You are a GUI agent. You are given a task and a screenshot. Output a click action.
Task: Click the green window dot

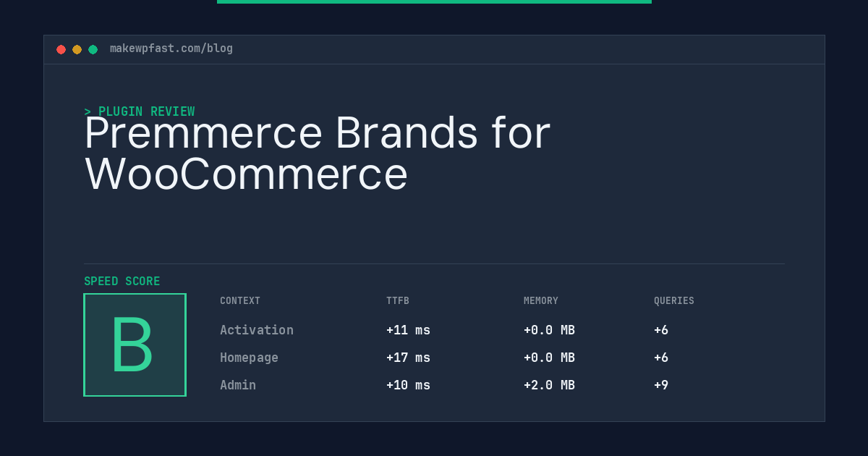[93, 49]
